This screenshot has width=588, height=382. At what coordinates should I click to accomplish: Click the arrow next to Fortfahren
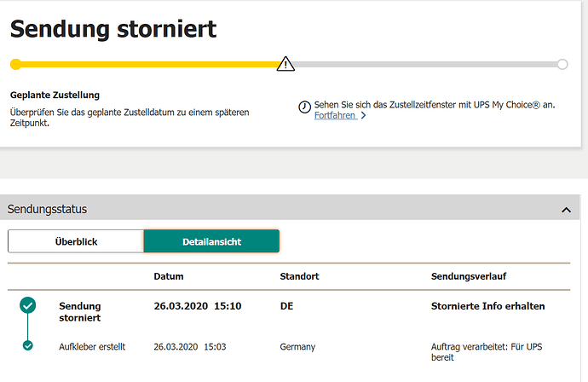[363, 115]
